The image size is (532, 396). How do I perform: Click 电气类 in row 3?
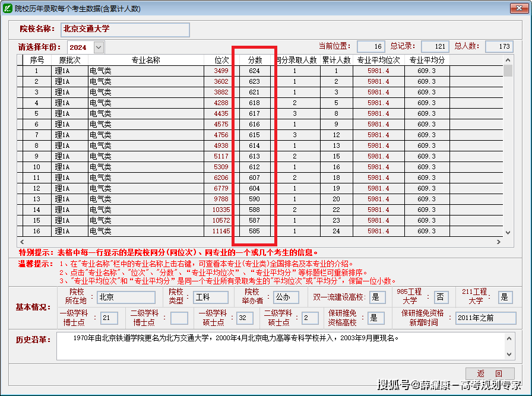[100, 92]
